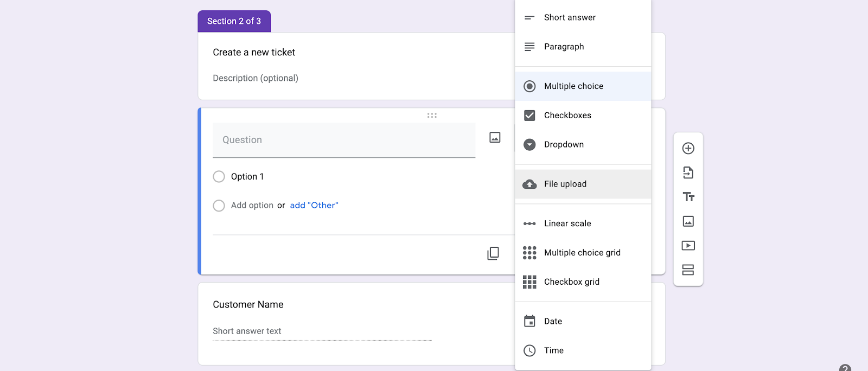This screenshot has width=868, height=371.
Task: Choose Date question type
Action: [x=583, y=321]
